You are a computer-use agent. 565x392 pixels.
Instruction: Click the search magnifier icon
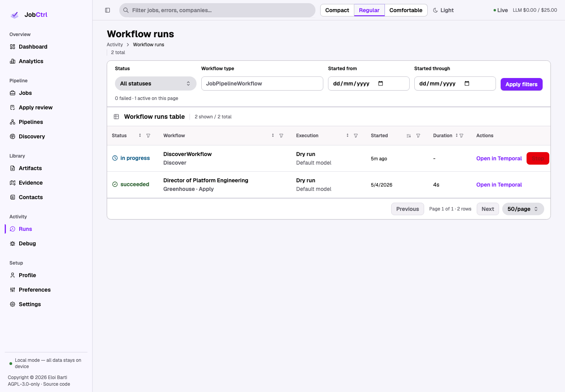(126, 10)
